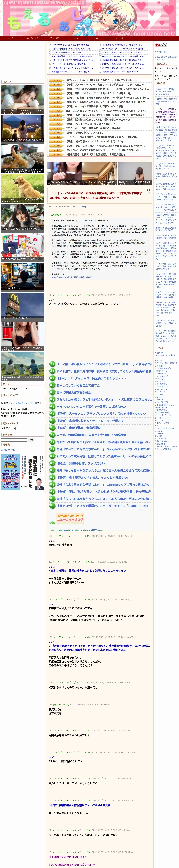Image resolution: width=179 pixels, height=868 pixels.
Task: Open the NEWS SELECT sidebar link
Action: (161, 389)
